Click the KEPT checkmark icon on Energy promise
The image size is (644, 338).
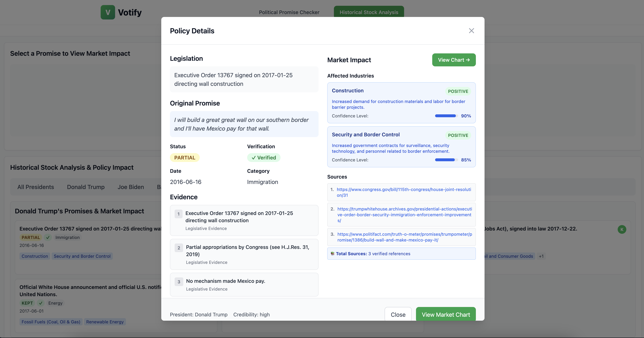click(41, 303)
